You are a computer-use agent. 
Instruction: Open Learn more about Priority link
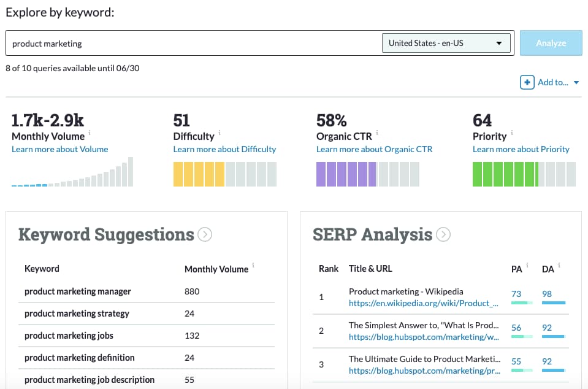(x=521, y=149)
